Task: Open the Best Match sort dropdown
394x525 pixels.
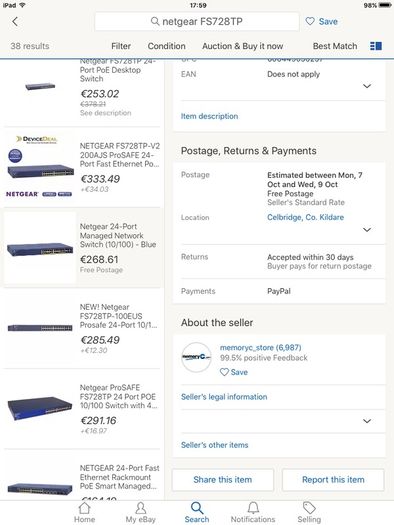Action: (x=335, y=46)
